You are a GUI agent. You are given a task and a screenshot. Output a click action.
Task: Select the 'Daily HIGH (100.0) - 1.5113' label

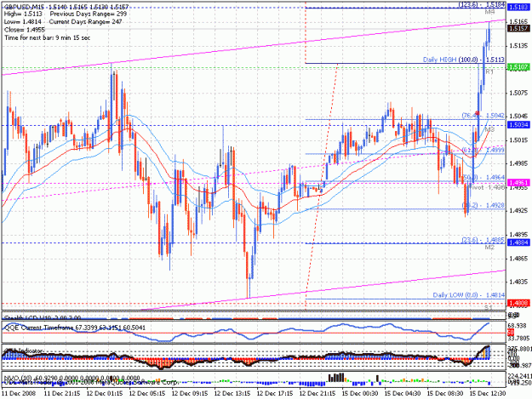463,60
